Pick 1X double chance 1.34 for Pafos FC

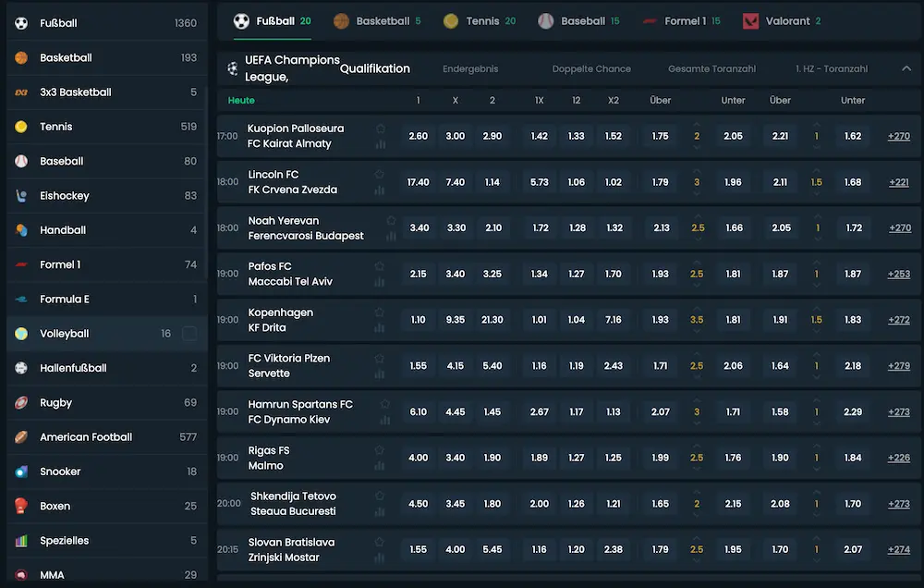(x=540, y=275)
